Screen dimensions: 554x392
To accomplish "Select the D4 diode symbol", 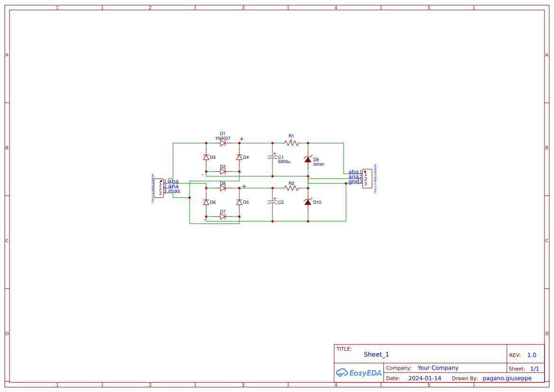I will 239,157.
